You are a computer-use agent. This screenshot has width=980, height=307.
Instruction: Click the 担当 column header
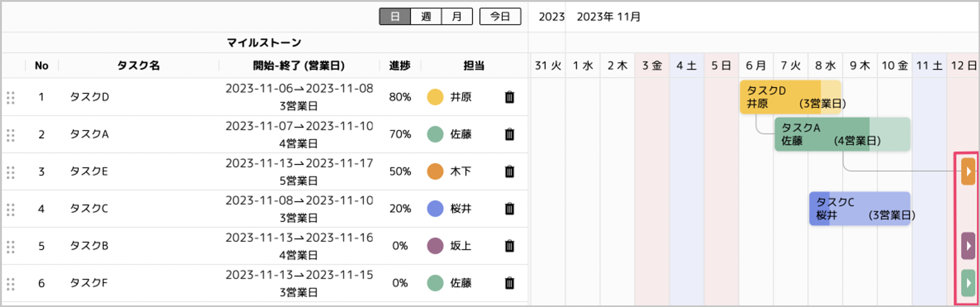[x=474, y=66]
